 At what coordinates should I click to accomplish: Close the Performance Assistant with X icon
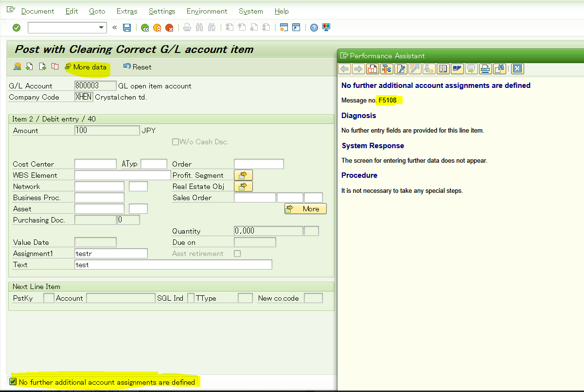point(517,69)
